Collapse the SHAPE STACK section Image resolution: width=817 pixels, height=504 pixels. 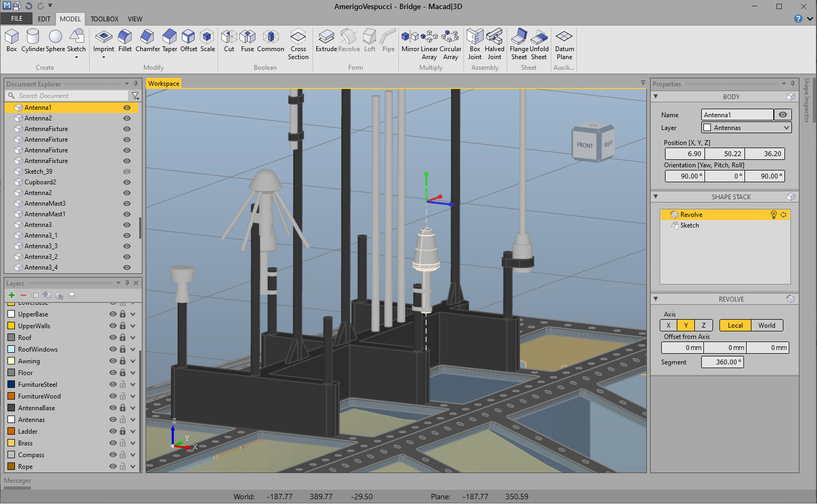click(x=656, y=197)
